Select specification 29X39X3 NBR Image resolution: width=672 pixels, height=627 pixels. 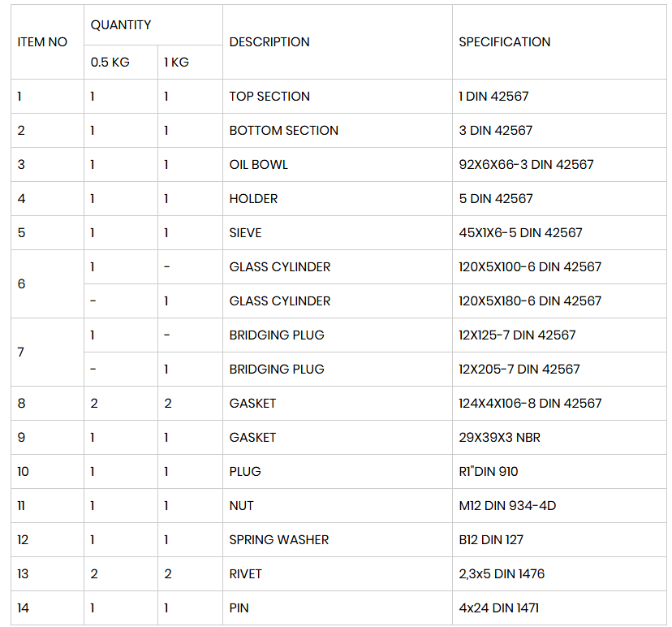pyautogui.click(x=499, y=438)
